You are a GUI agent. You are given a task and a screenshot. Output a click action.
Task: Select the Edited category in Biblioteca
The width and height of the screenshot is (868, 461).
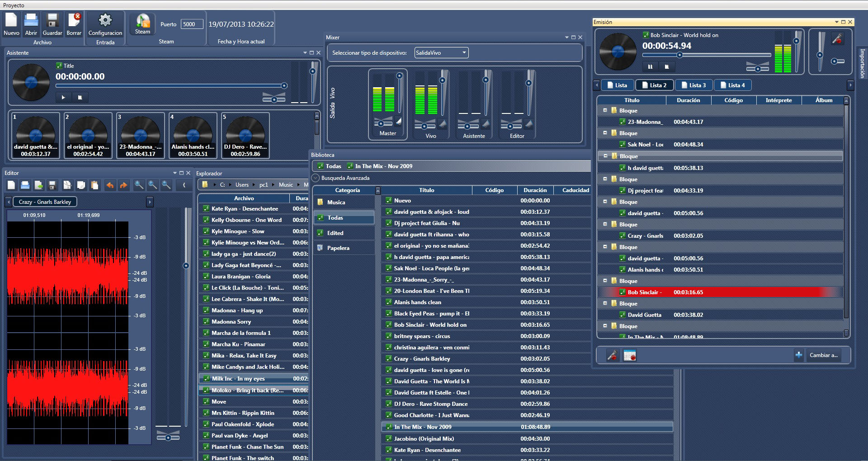(335, 233)
